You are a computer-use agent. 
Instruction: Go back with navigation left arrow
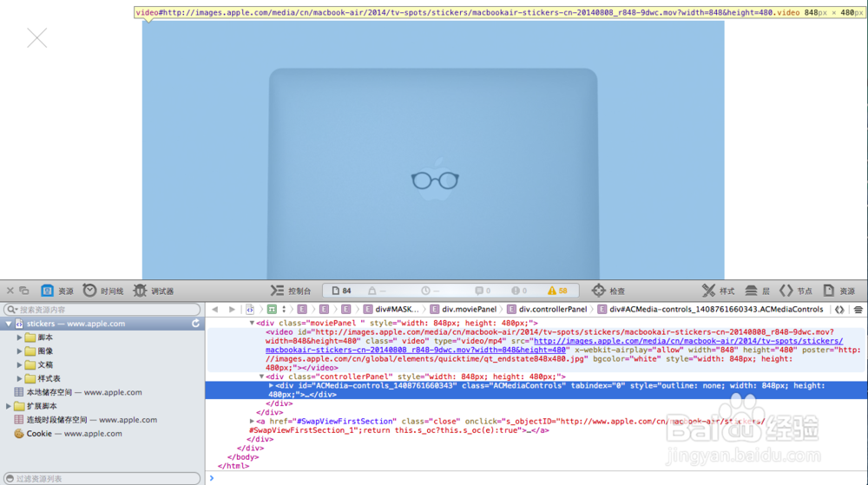(x=214, y=309)
